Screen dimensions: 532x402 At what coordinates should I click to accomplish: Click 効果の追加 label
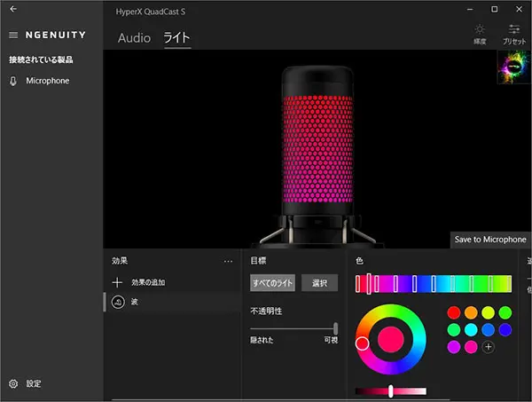click(x=148, y=282)
